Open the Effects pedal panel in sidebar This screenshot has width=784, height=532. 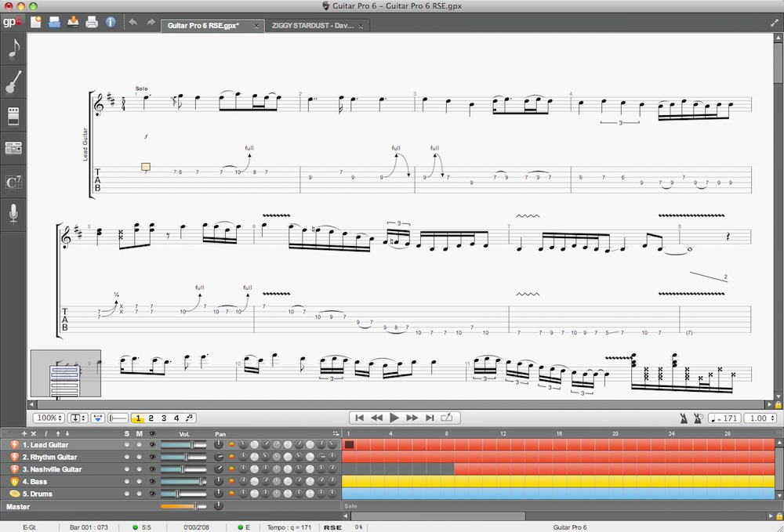coord(13,116)
